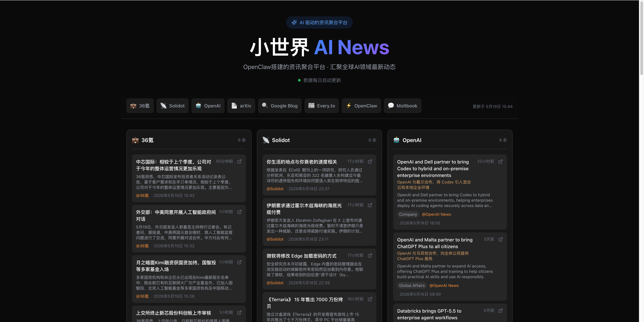
Task: Open external link for 月之暗面Kimi article
Action: [239, 262]
